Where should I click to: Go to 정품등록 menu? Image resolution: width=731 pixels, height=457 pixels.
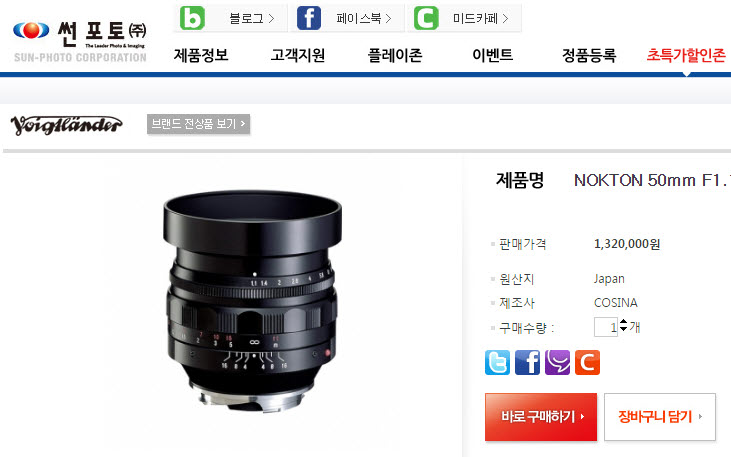coord(589,55)
